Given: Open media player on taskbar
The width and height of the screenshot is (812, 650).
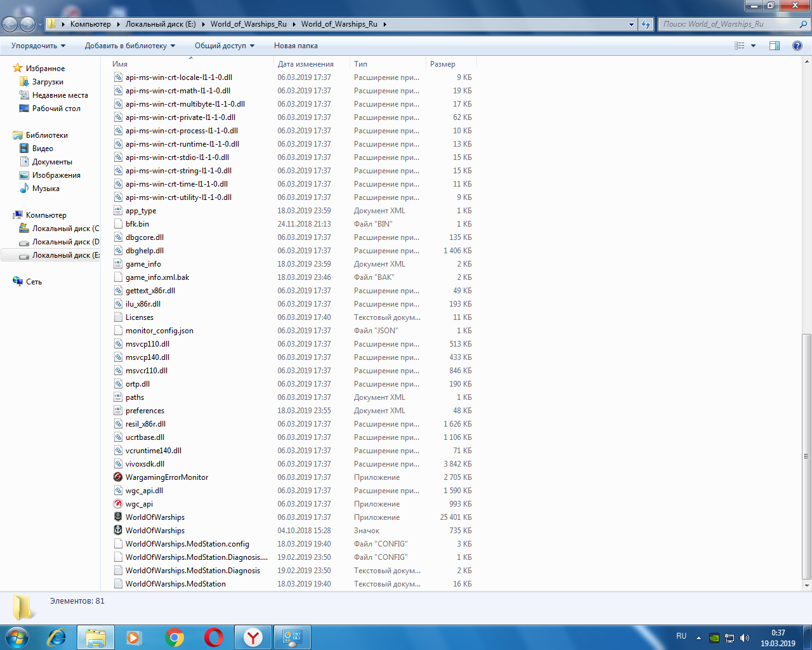Looking at the screenshot, I should point(134,637).
